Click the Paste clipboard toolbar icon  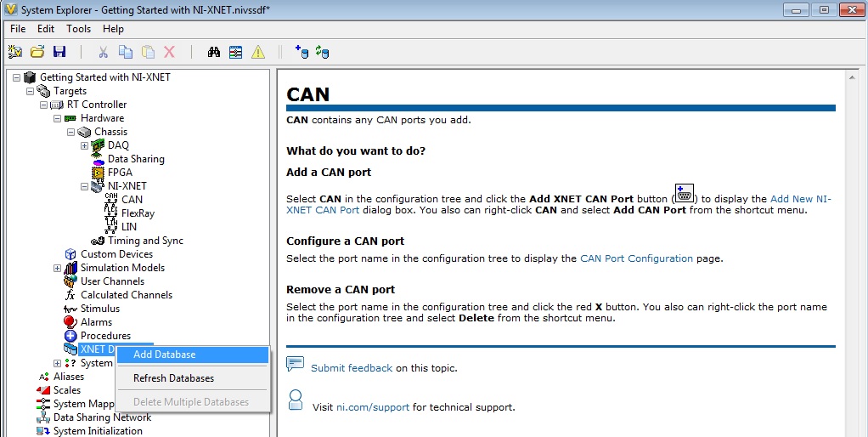coord(148,52)
